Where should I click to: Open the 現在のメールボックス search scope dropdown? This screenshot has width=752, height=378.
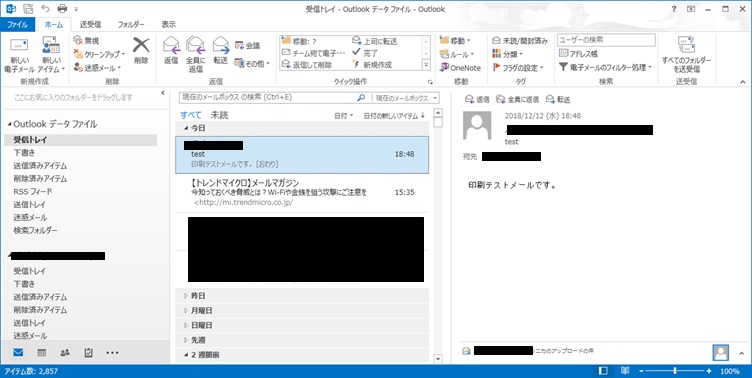(x=407, y=98)
